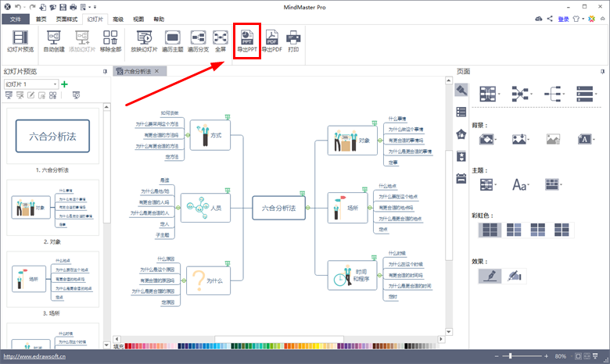
Task: Open the 文件 file menu
Action: click(x=17, y=18)
